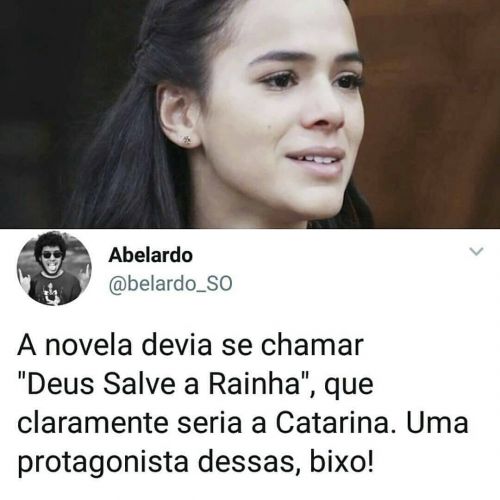Open the attached photo above the tweet

[250, 114]
